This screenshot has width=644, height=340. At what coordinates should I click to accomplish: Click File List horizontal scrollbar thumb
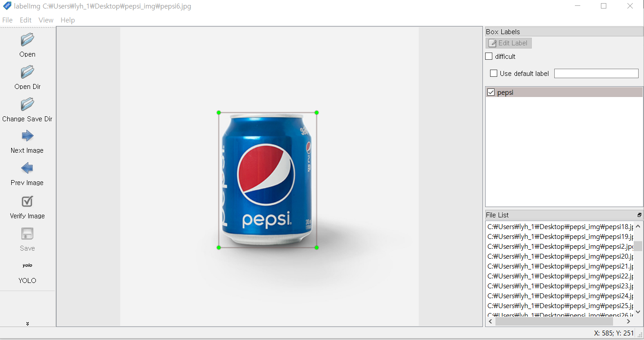[x=554, y=322]
